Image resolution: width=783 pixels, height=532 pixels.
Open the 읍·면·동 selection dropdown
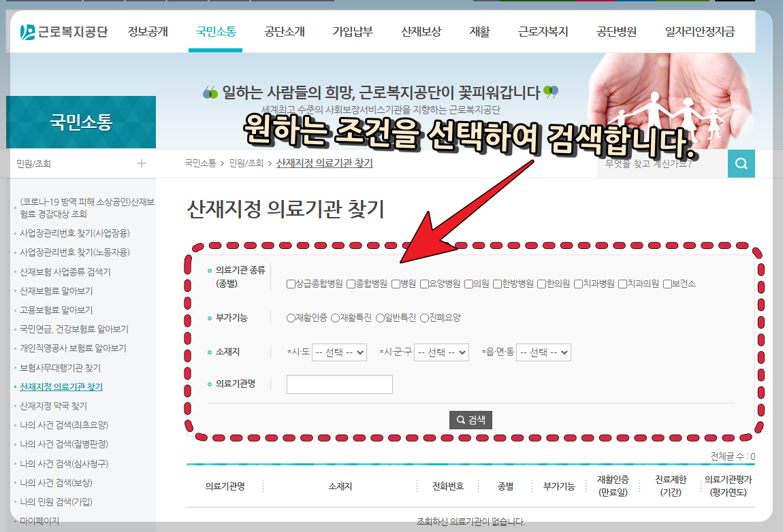544,352
